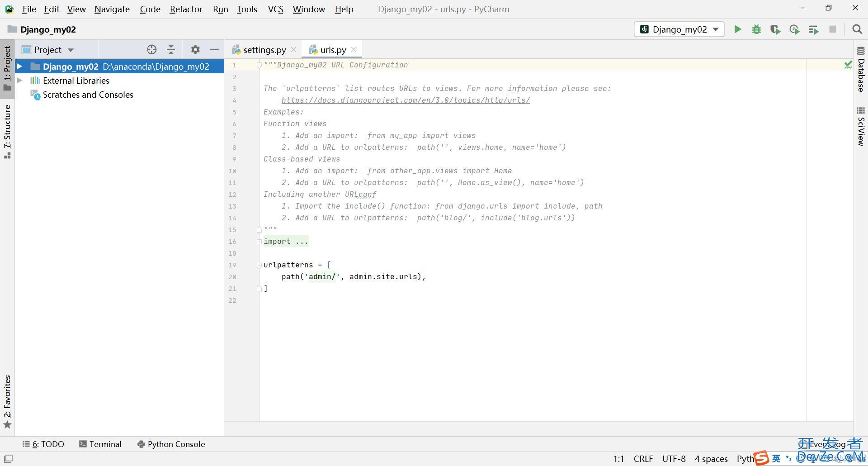The image size is (868, 466).
Task: Open the Edit menu
Action: pos(52,9)
